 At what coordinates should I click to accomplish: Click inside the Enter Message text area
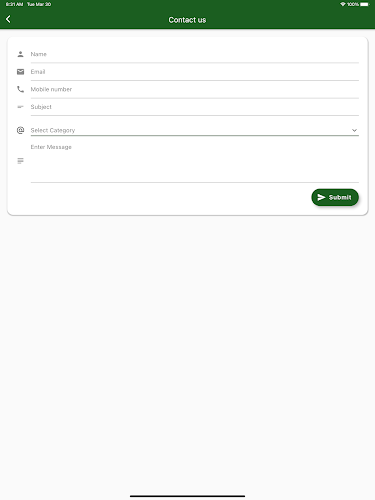coord(195,162)
